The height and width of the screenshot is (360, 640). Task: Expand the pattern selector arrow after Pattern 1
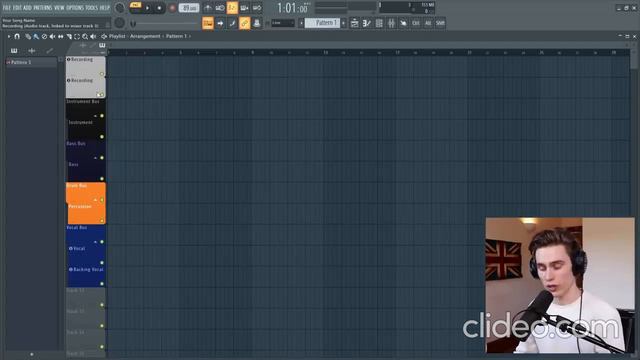343,23
